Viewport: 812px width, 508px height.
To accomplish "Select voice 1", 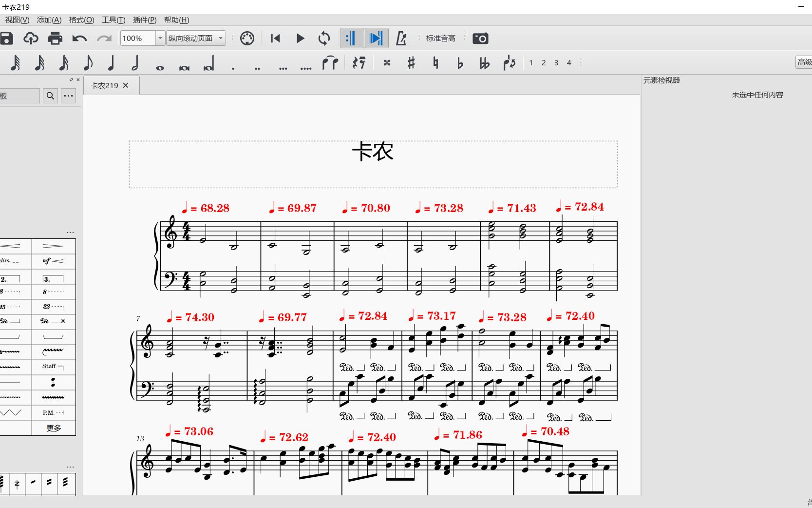I will [531, 63].
